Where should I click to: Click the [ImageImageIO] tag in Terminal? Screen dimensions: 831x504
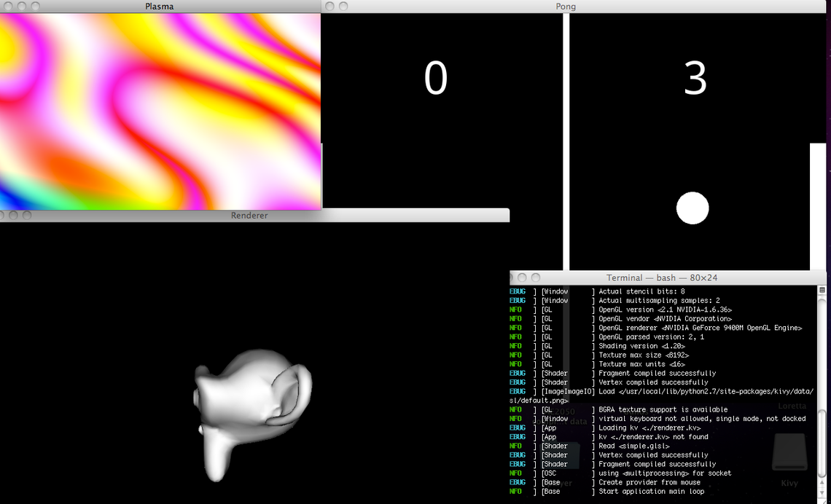click(x=568, y=391)
